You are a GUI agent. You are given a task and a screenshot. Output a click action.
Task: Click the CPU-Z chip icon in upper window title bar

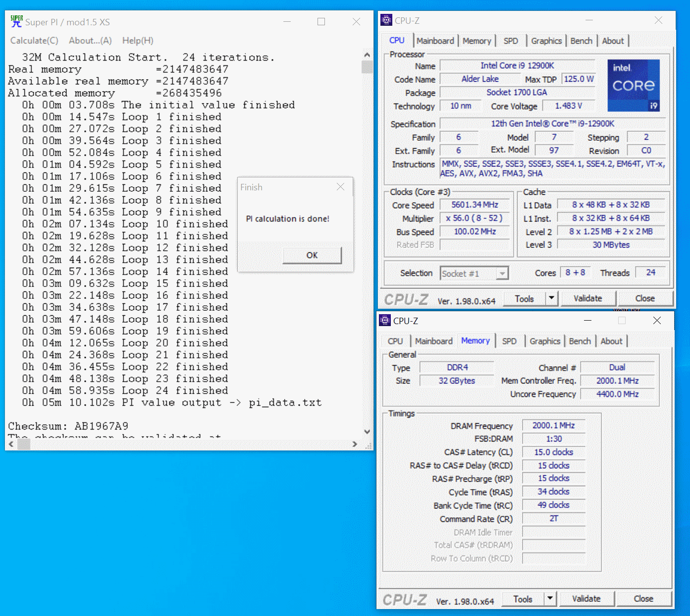pos(386,20)
